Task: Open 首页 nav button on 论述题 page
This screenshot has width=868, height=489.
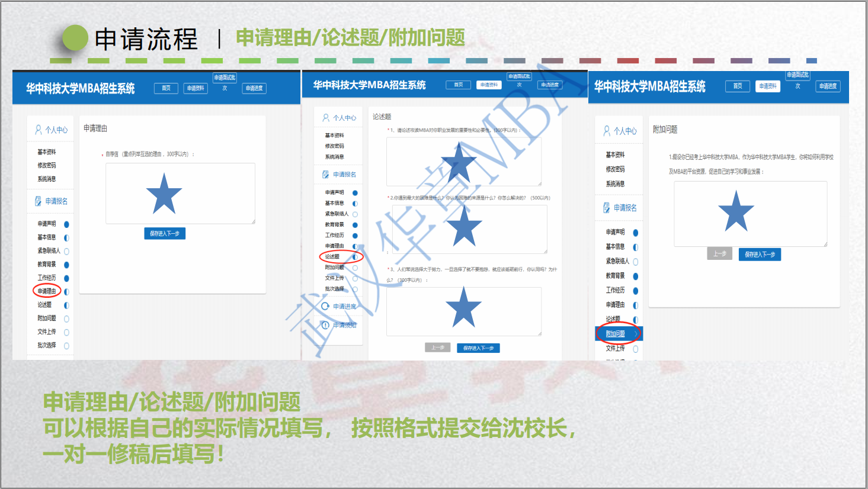Action: [x=459, y=85]
